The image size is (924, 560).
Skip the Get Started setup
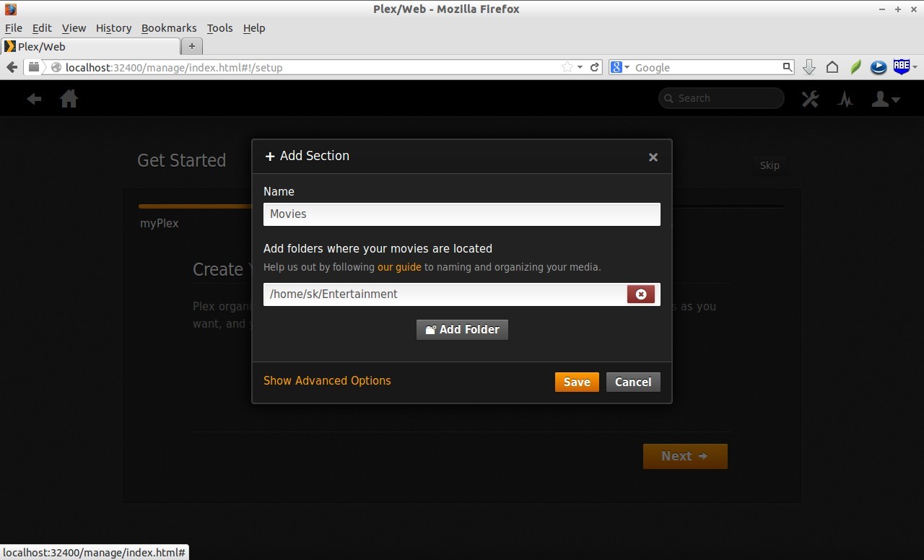[770, 165]
